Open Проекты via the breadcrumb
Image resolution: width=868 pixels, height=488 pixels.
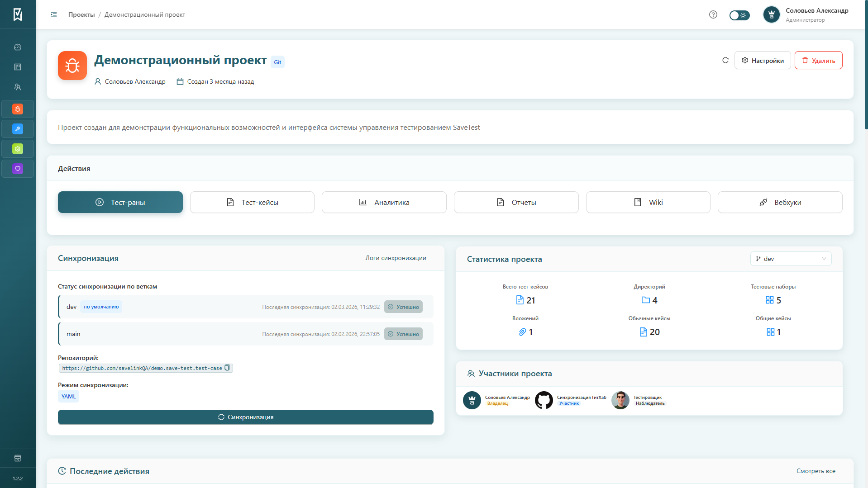click(81, 14)
